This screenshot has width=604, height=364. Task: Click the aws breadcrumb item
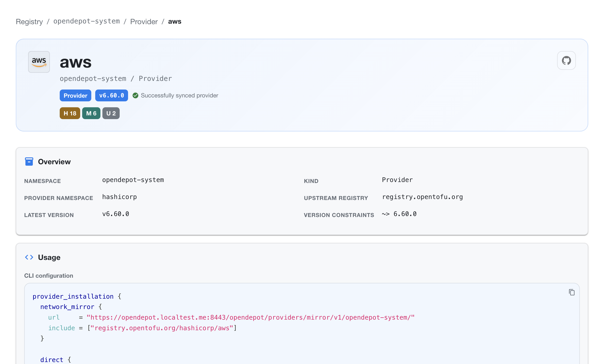point(175,22)
